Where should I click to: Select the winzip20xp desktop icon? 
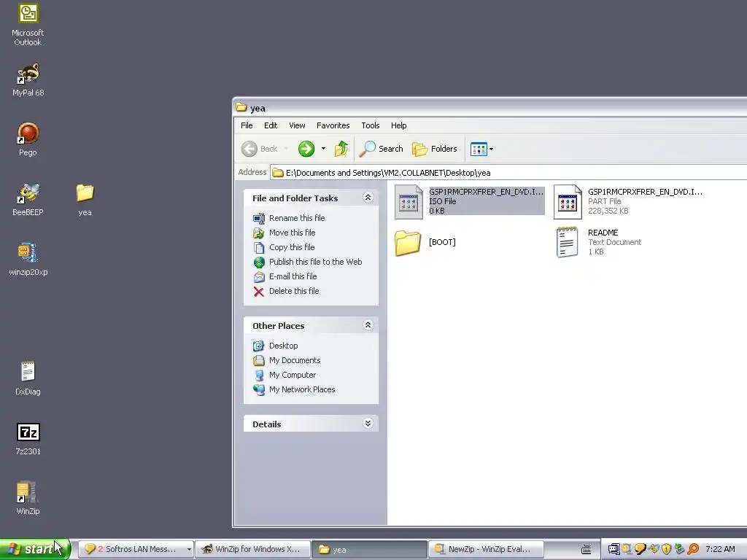point(28,259)
